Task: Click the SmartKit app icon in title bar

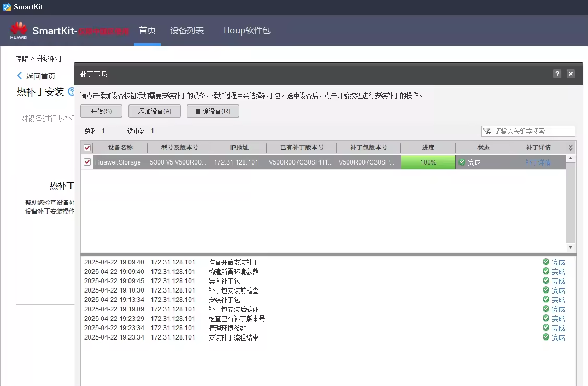Action: 7,7
